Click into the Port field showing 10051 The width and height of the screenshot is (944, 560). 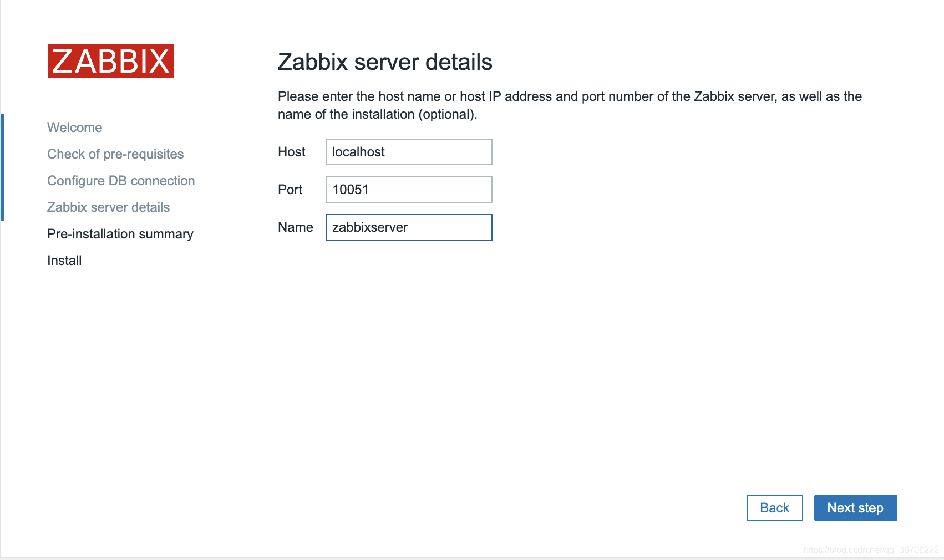pos(409,190)
